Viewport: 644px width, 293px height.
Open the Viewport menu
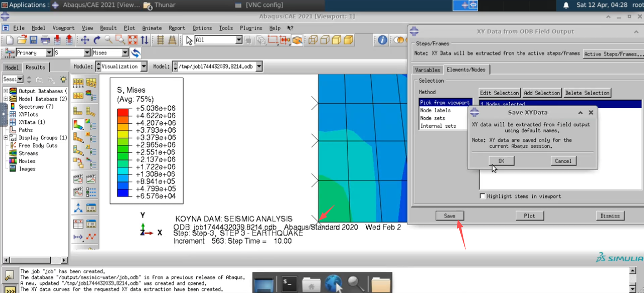pos(63,28)
